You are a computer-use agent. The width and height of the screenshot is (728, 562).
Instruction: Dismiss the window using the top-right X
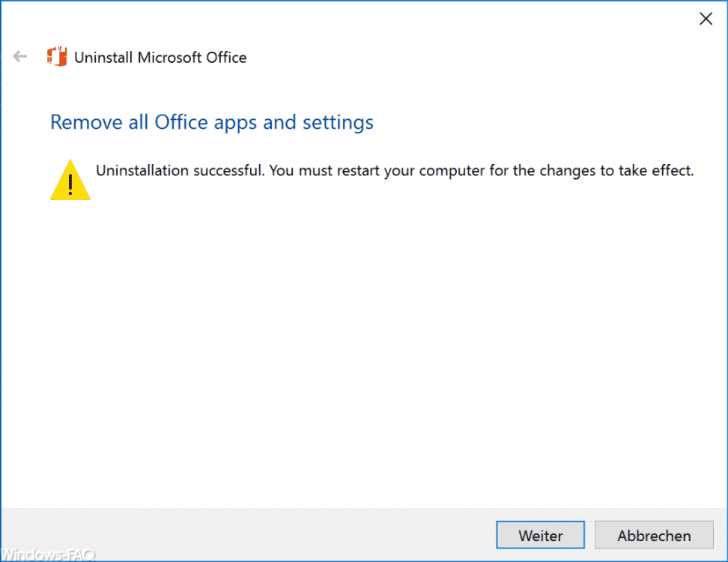coord(706,19)
